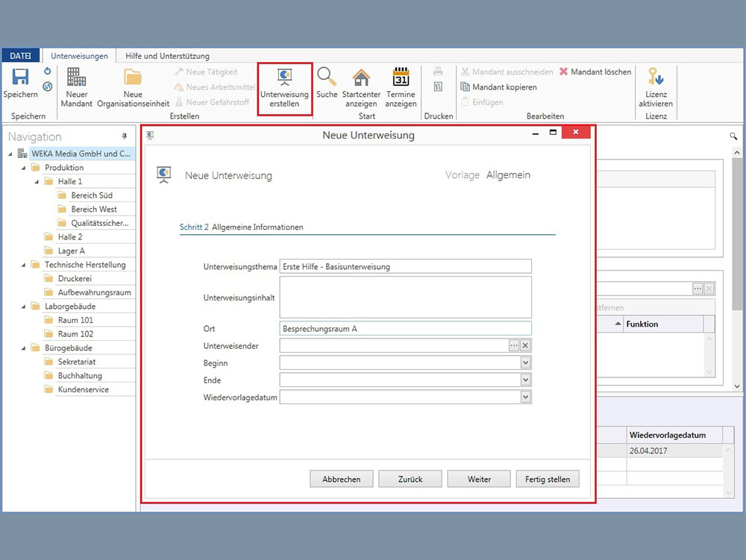Switch to Hilfe und Unterstützung tab
Screen dimensions: 746x560
click(x=167, y=56)
